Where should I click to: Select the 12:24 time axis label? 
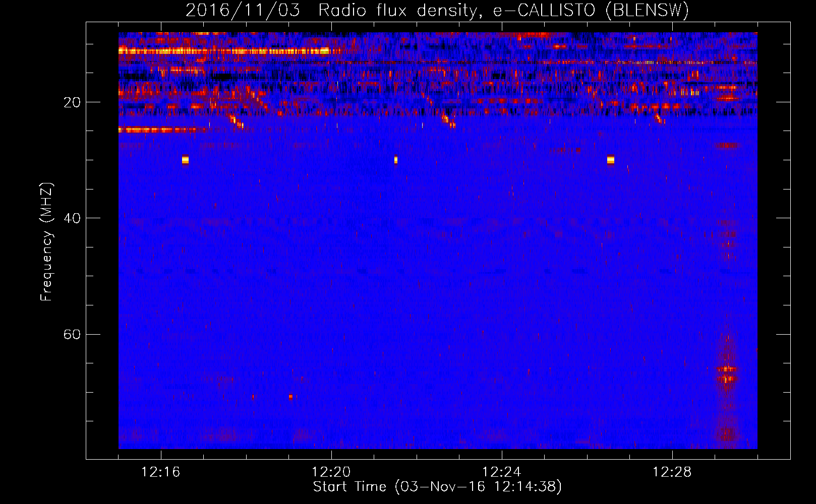coord(501,472)
